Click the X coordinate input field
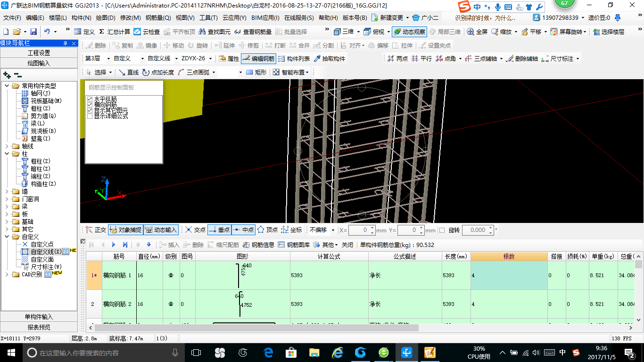Screen dimensions: 644x362 pyautogui.click(x=362, y=230)
